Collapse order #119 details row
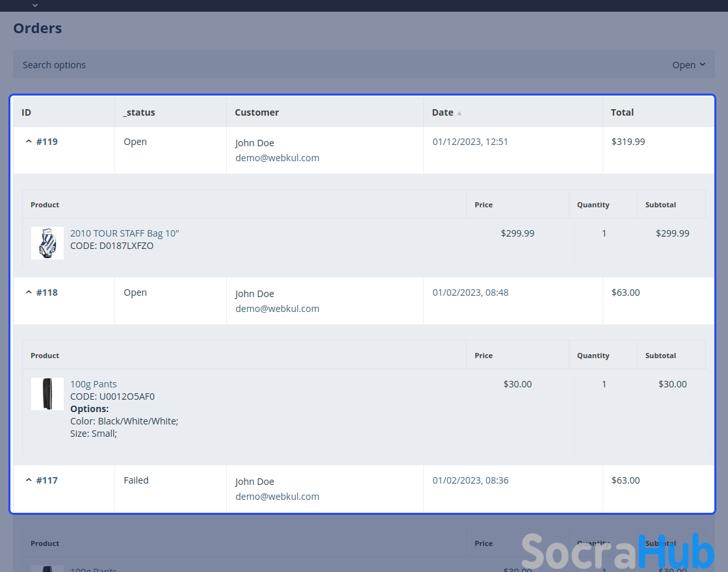 click(28, 142)
